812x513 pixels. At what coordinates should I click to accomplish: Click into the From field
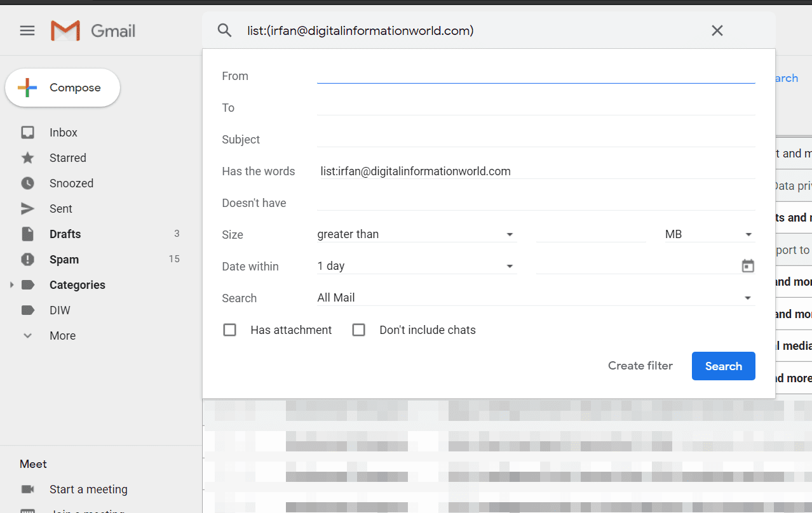coord(536,76)
